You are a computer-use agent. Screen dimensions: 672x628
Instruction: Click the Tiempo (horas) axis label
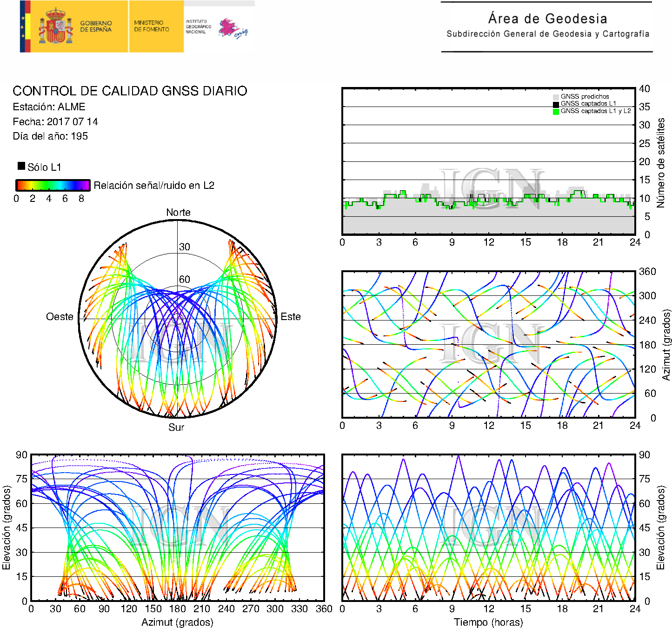tap(488, 622)
